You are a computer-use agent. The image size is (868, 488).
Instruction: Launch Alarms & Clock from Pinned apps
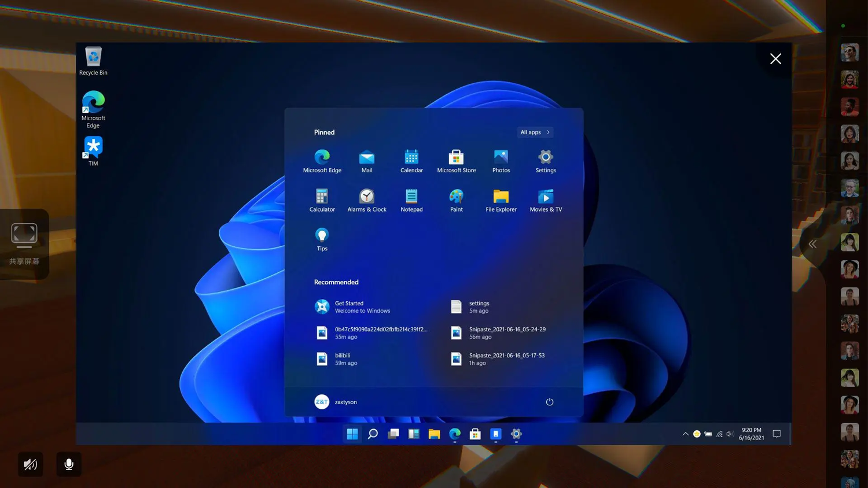pyautogui.click(x=366, y=200)
